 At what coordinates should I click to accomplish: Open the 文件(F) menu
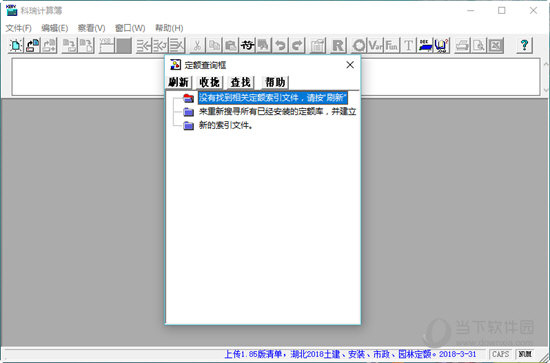tap(19, 28)
